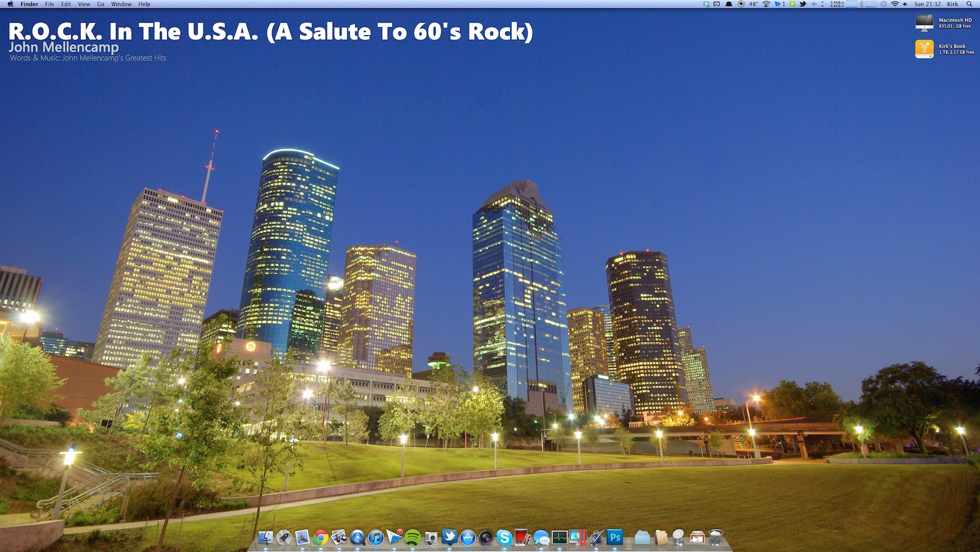This screenshot has height=552, width=980.
Task: Open the Help menu
Action: pyautogui.click(x=144, y=4)
